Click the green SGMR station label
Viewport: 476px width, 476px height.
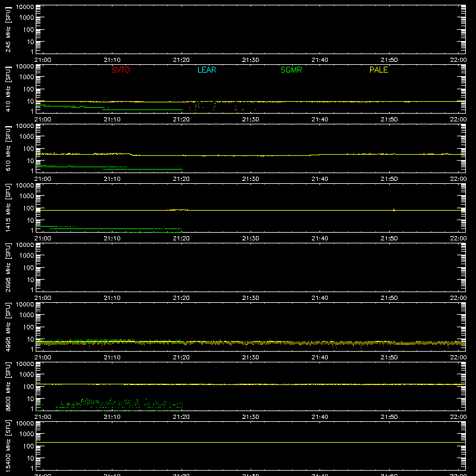point(291,70)
